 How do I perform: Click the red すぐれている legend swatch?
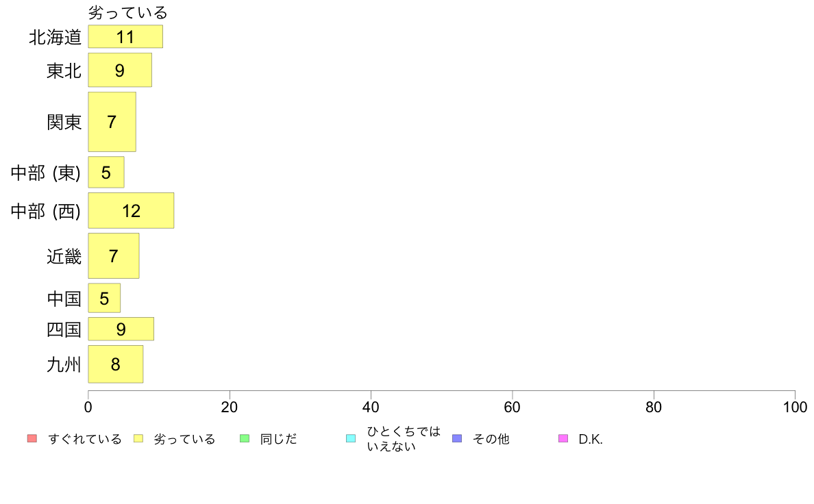point(32,438)
